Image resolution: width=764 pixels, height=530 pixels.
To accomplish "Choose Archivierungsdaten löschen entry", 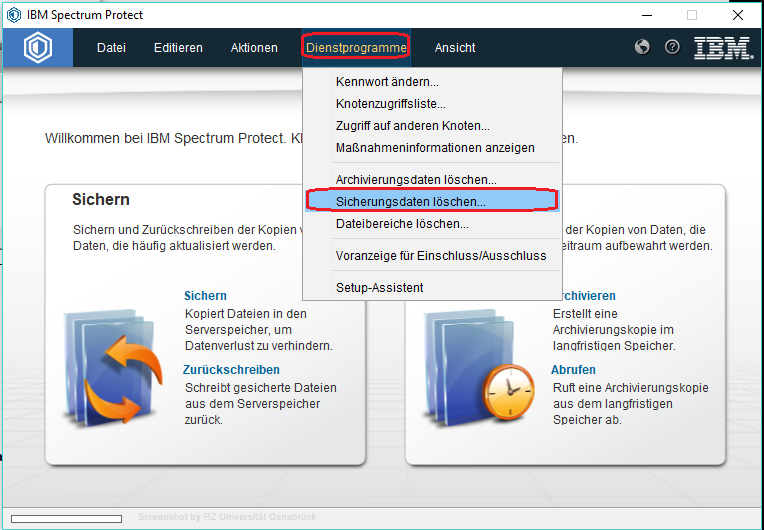I will 416,180.
